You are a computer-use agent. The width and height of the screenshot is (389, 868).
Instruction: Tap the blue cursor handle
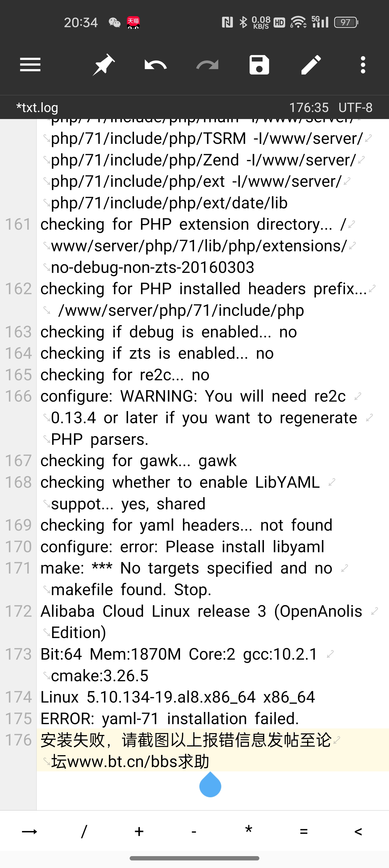click(210, 786)
